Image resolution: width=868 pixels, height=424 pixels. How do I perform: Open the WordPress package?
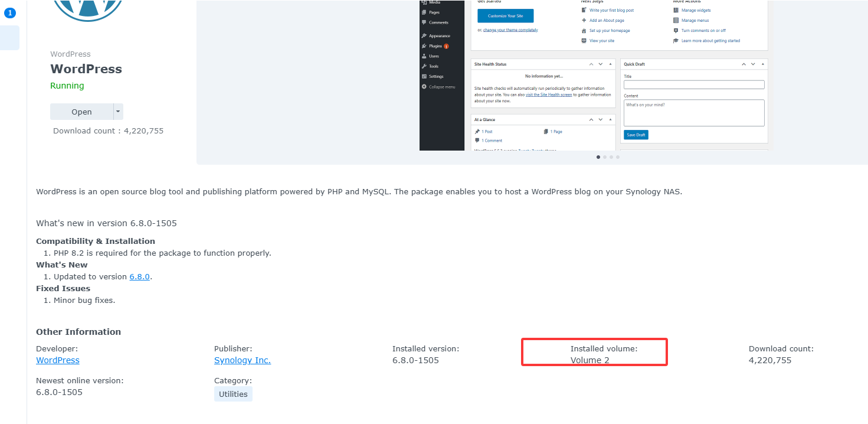[x=81, y=112]
